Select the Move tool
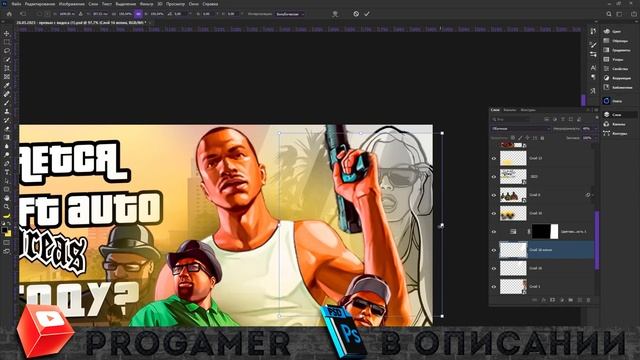 tap(7, 33)
